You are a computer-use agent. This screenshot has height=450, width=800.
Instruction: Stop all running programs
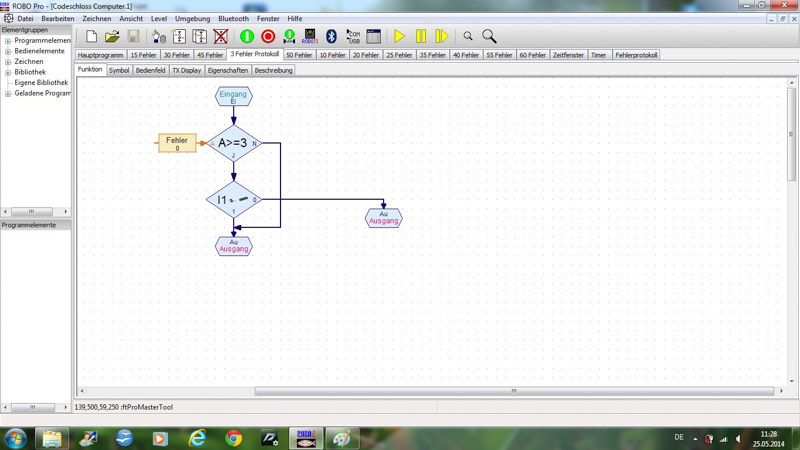(268, 36)
